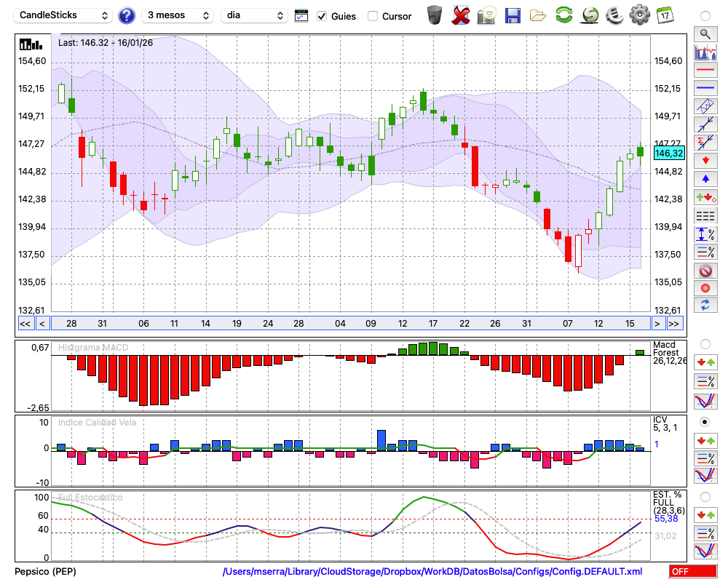Select the radio button beside Macd Forest panel
This screenshot has width=728, height=582.
click(705, 343)
